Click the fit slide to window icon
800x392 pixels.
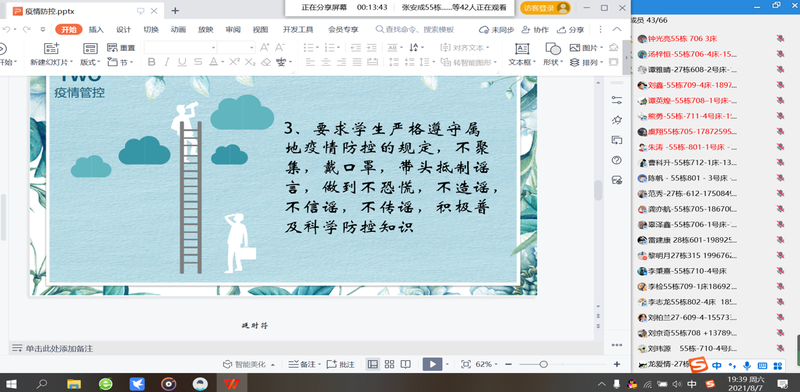465,364
